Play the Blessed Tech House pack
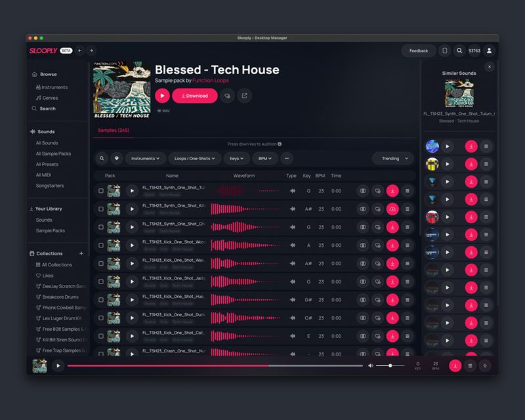Image resolution: width=525 pixels, height=420 pixels. click(x=163, y=95)
